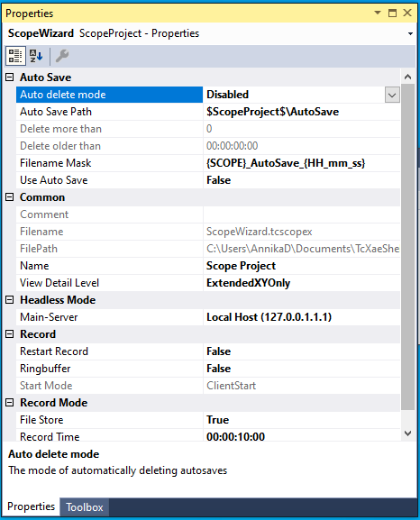Open Property Pages wrench icon

61,56
